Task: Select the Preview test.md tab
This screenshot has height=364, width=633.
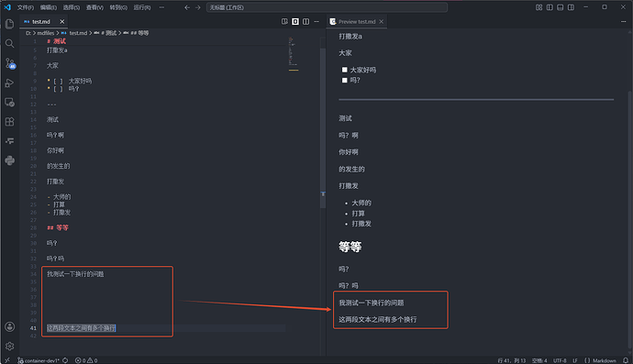Action: [x=357, y=22]
